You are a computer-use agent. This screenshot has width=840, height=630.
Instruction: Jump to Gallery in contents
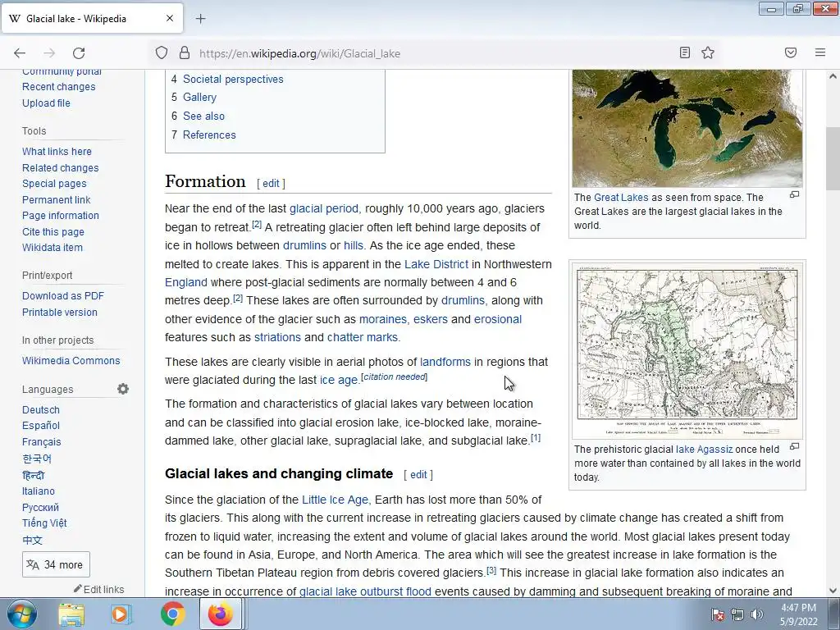point(199,97)
